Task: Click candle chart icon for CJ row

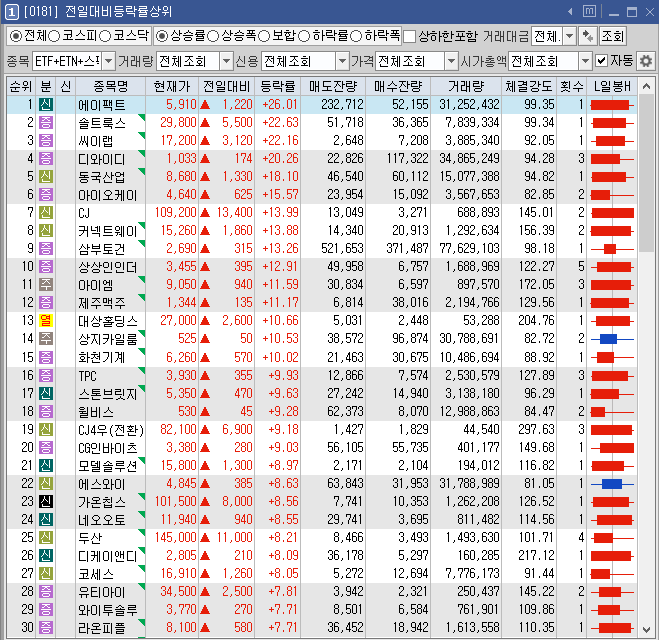Action: pyautogui.click(x=612, y=213)
